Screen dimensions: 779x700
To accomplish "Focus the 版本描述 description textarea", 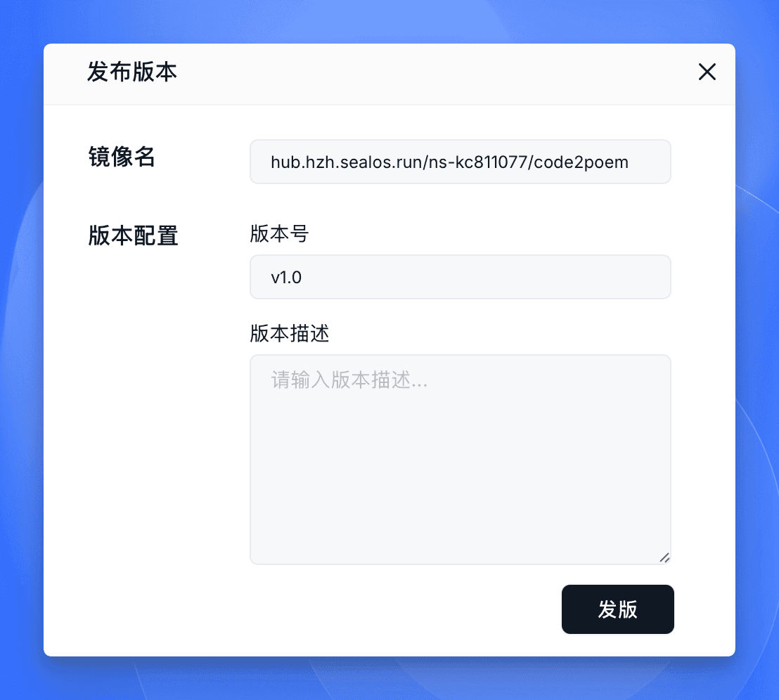I will 460,460.
